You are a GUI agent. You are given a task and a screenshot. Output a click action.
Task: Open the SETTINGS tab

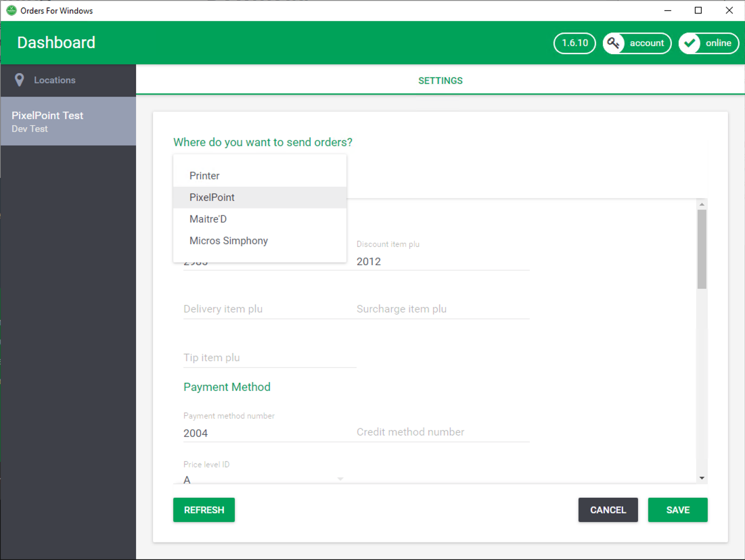[x=441, y=80]
